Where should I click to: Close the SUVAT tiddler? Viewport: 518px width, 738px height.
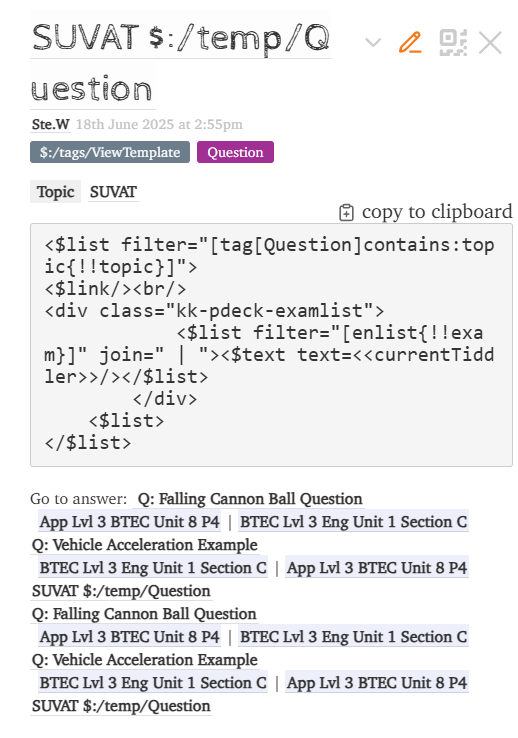pyautogui.click(x=490, y=43)
